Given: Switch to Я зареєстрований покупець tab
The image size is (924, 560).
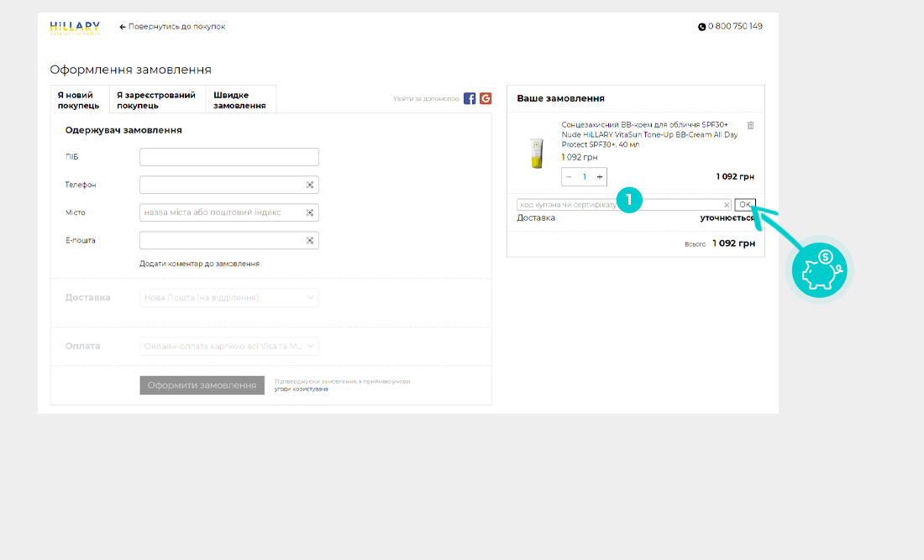Looking at the screenshot, I should tap(156, 101).
